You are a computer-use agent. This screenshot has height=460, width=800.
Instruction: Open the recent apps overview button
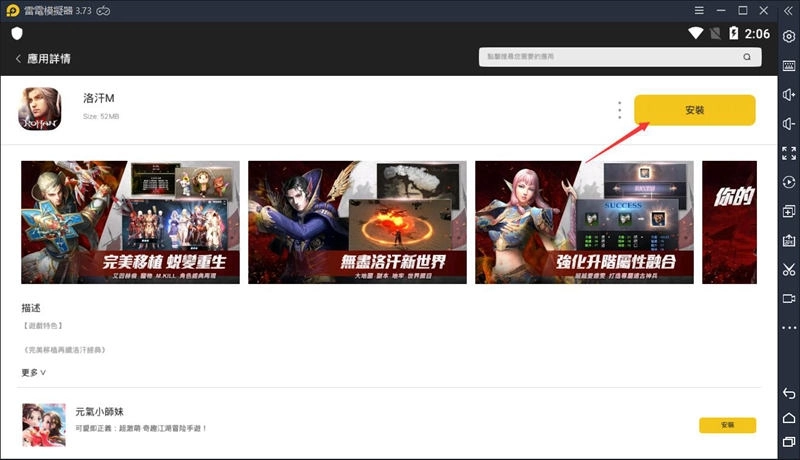click(x=789, y=442)
